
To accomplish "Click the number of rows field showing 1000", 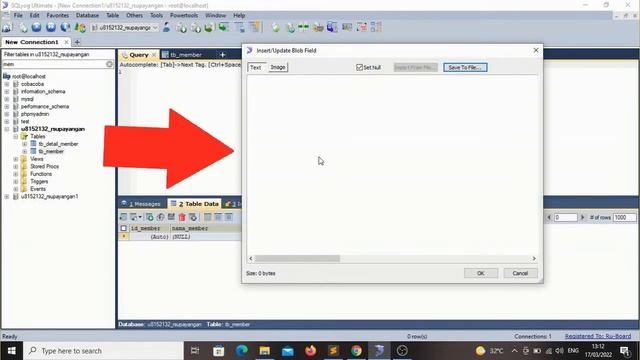I will coord(624,218).
